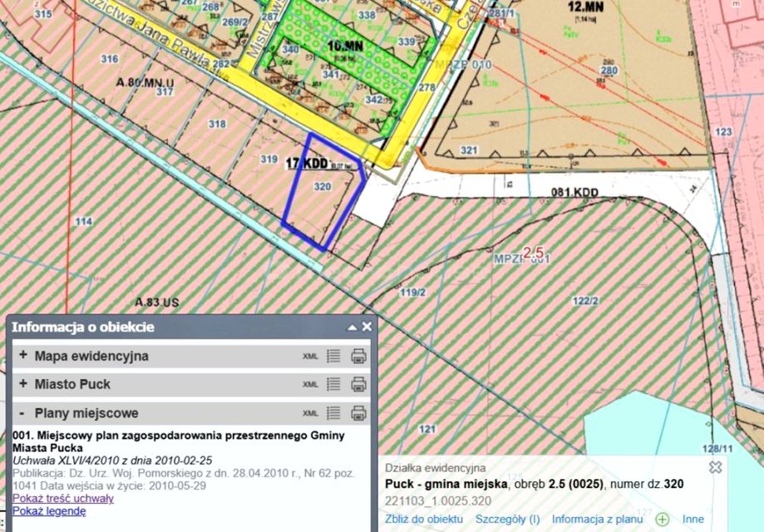Open the Pokaż treść uchwały link

tap(63, 499)
